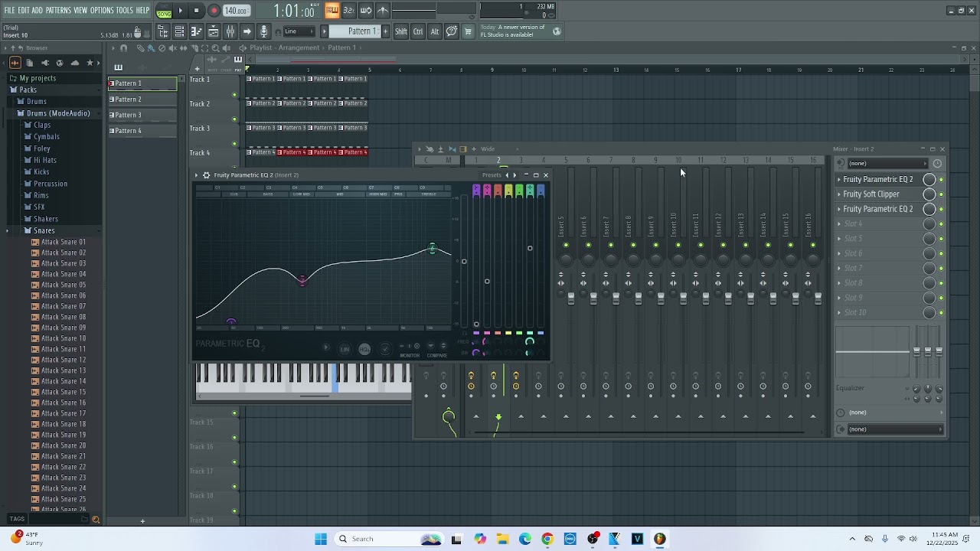Open Google Chrome from the taskbar
This screenshot has height=551, width=980.
pos(547,539)
